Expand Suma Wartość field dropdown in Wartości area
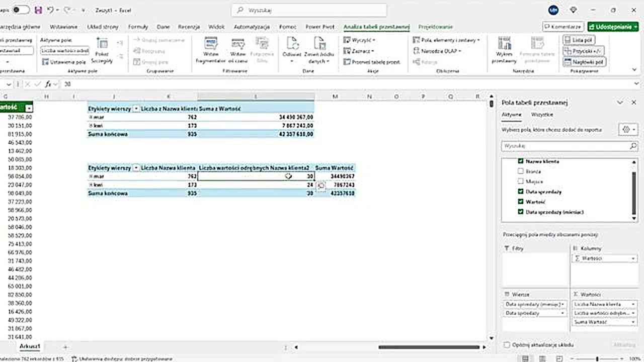The width and height of the screenshot is (644, 362). click(x=633, y=322)
